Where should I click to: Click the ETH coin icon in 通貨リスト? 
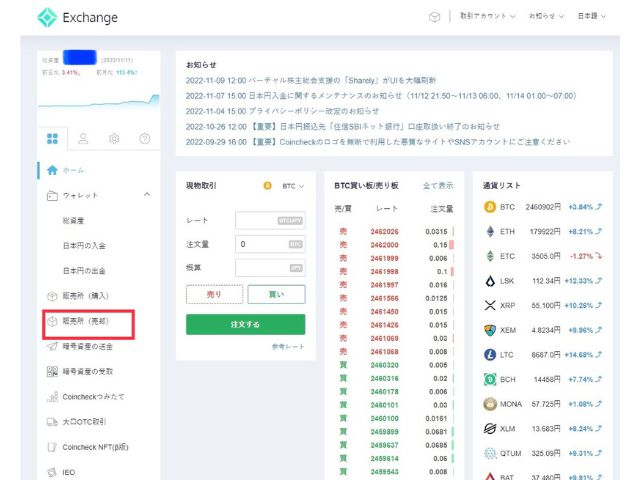490,231
